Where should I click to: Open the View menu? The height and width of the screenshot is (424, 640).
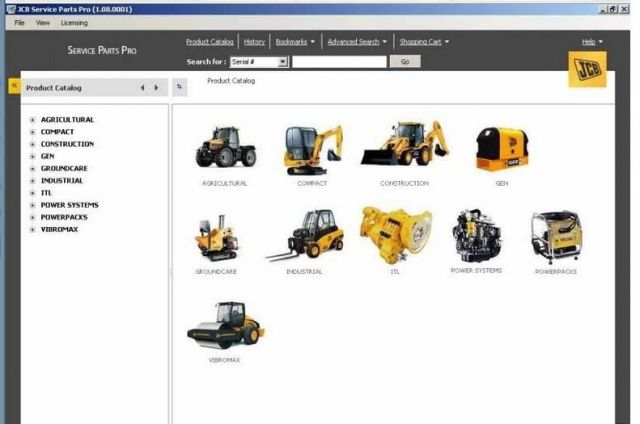42,23
